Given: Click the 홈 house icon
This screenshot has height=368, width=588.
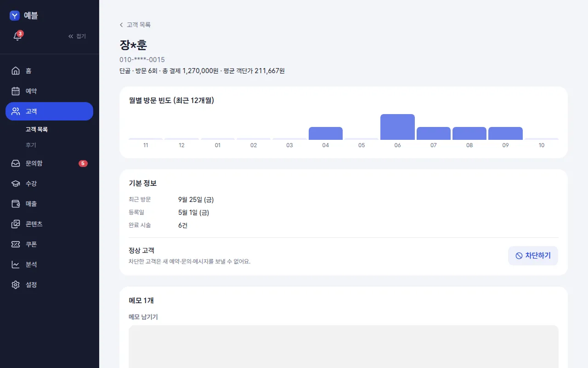Looking at the screenshot, I should pos(16,71).
